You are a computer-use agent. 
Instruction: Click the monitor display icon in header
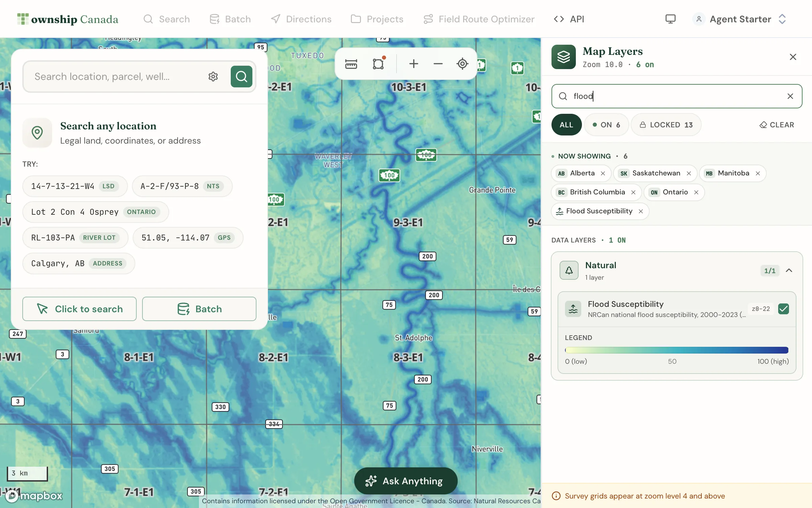670,19
